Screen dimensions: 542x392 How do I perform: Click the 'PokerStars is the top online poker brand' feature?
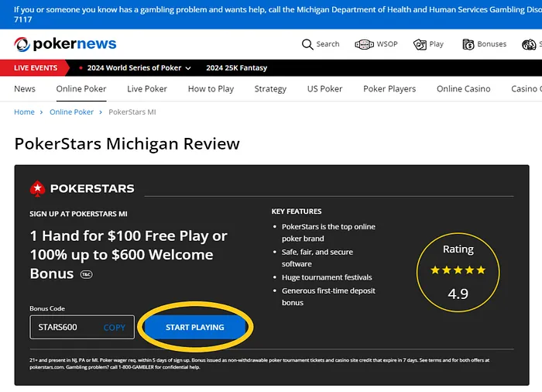(x=328, y=232)
